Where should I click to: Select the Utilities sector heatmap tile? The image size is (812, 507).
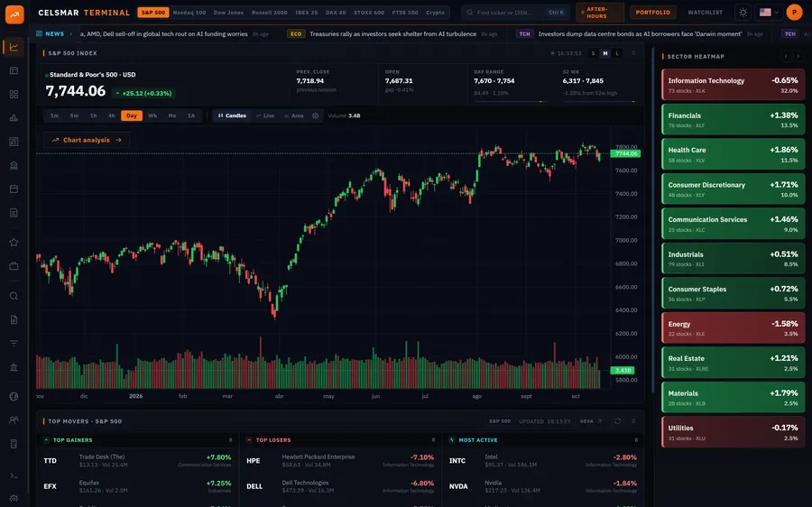pyautogui.click(x=734, y=432)
